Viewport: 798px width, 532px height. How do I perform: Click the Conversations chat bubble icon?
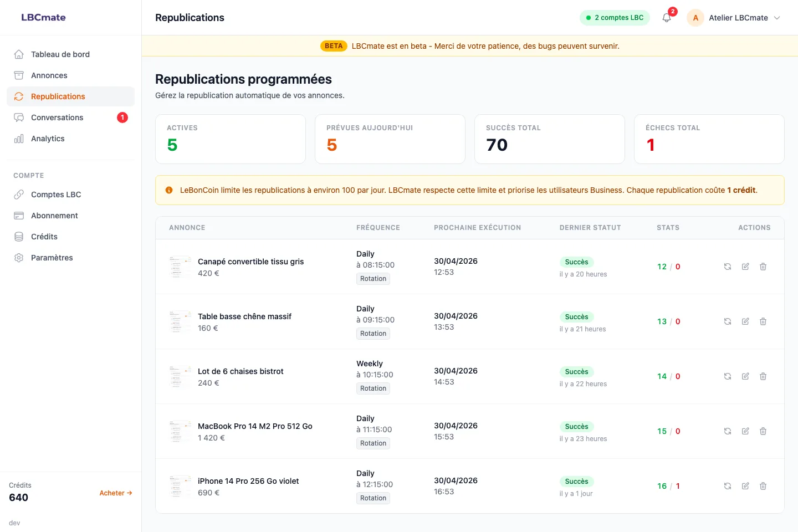click(19, 117)
